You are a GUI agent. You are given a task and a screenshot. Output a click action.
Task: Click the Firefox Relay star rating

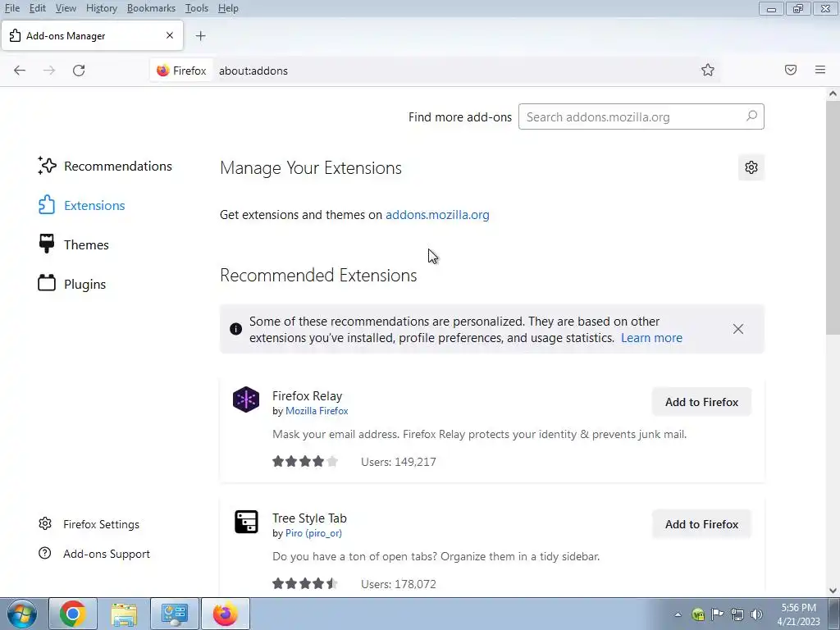point(305,461)
